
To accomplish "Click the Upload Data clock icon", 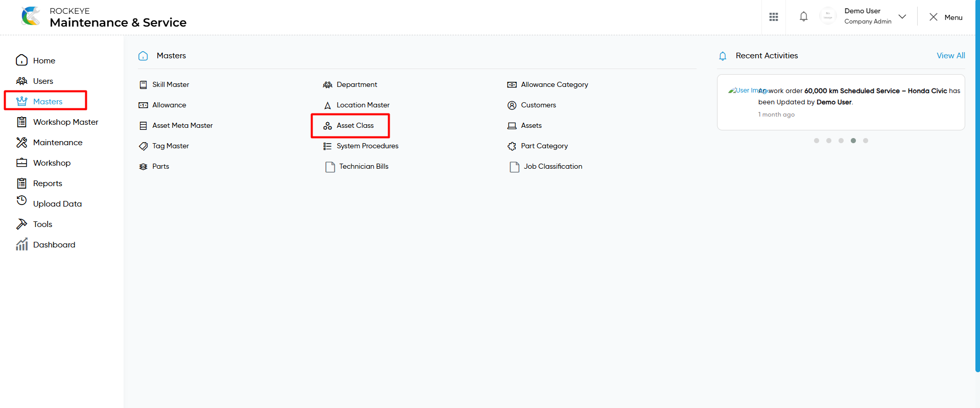I will tap(21, 200).
